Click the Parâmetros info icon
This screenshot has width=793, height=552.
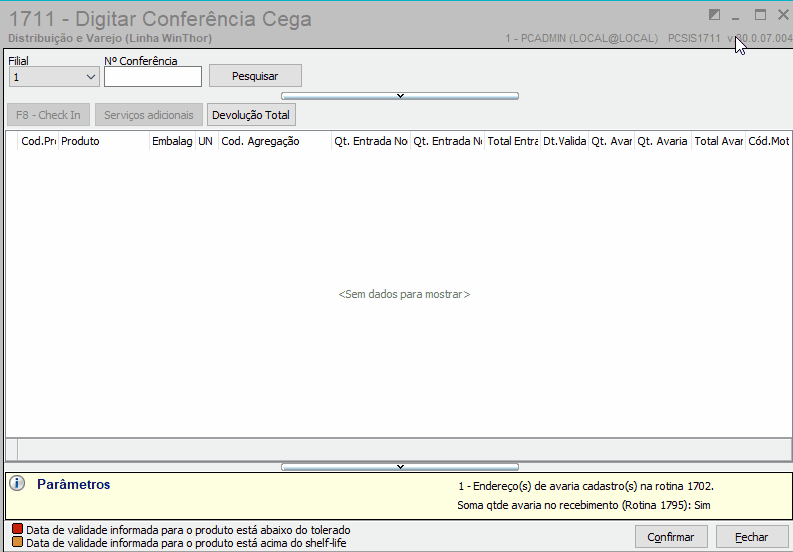pyautogui.click(x=17, y=484)
